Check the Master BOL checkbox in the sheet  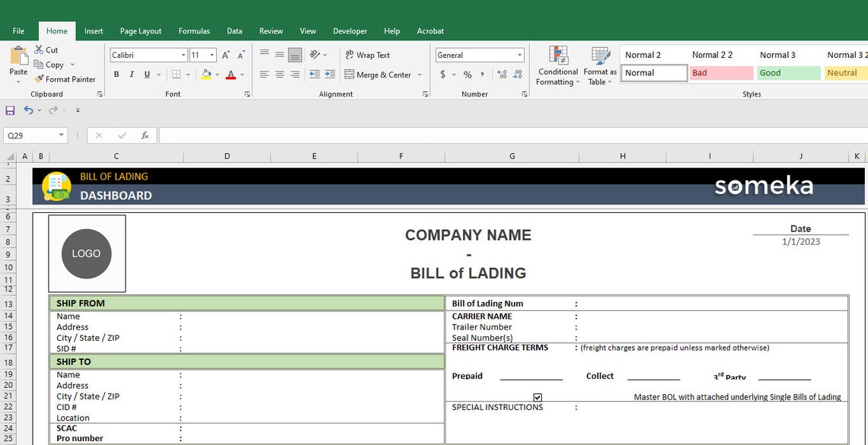[538, 396]
